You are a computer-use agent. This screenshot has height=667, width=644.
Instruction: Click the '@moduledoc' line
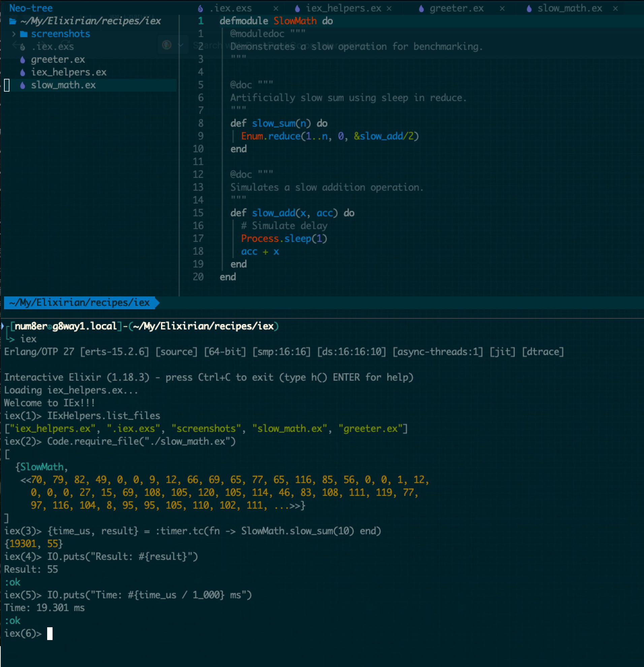[x=268, y=34]
